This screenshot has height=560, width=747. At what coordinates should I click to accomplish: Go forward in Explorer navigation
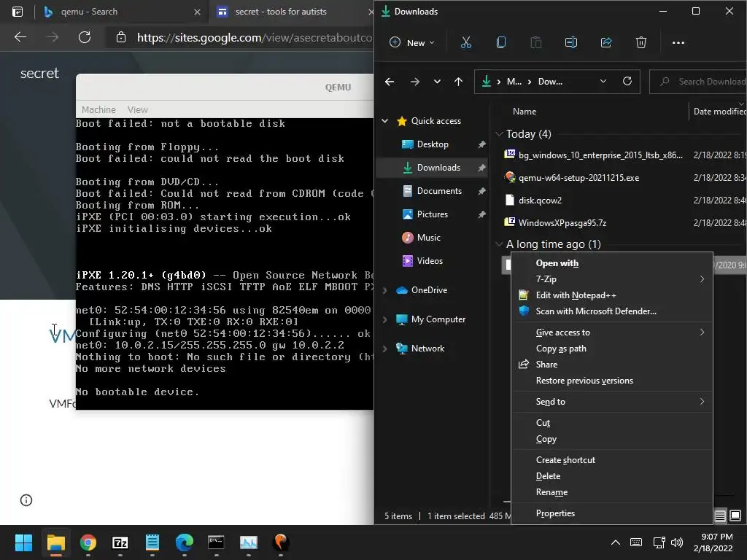coord(414,82)
